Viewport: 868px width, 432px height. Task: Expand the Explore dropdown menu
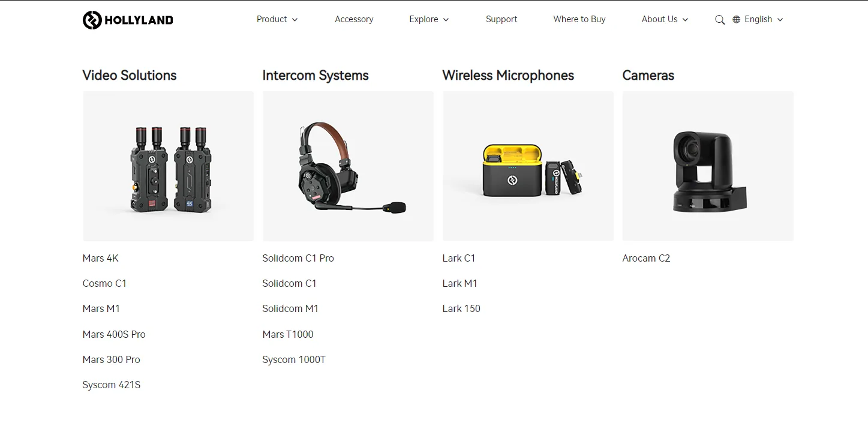pos(429,19)
